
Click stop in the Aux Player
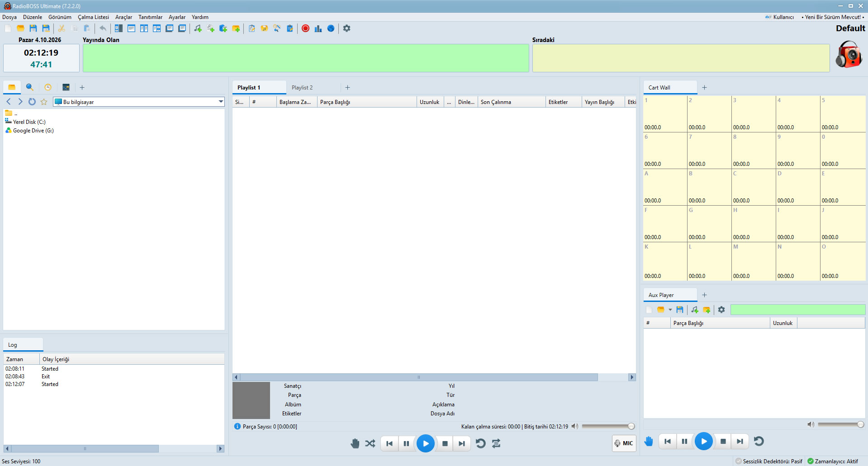pos(723,442)
